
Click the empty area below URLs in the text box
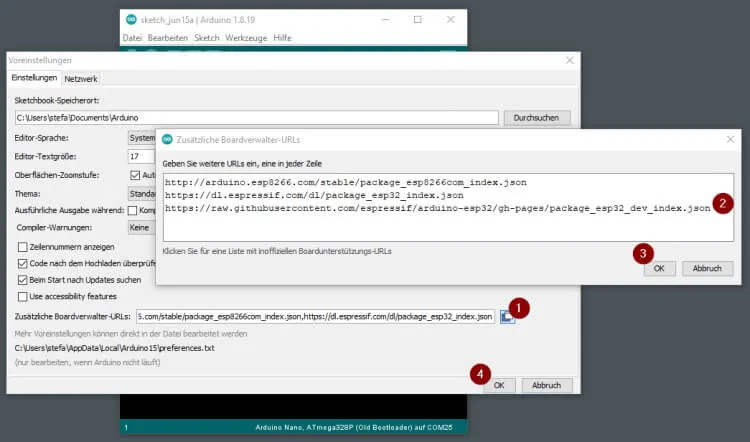point(448,227)
